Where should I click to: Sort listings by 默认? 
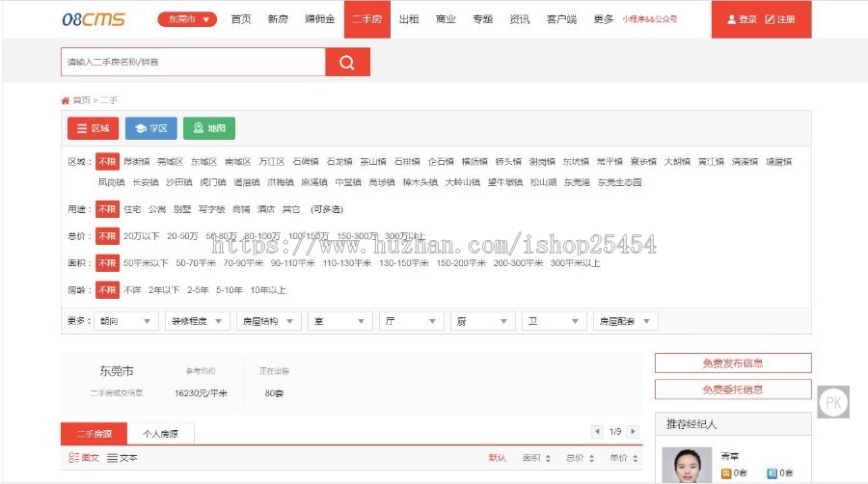(497, 457)
